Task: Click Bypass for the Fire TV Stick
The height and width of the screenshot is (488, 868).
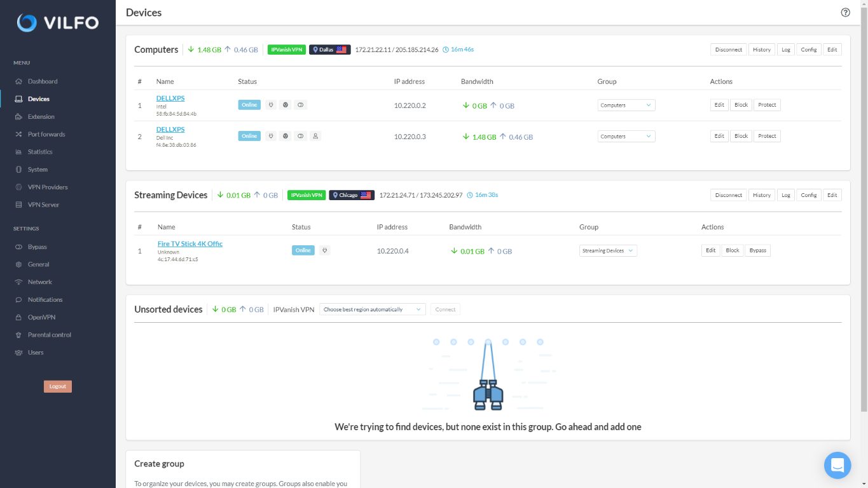Action: [x=757, y=250]
